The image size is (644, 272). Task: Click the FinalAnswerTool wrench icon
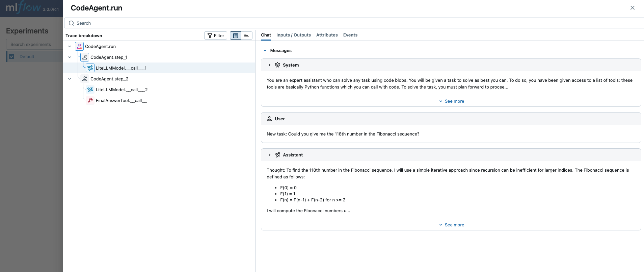click(90, 100)
